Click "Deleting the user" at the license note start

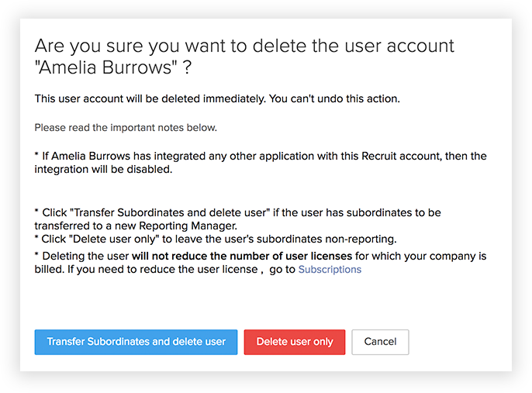[85, 256]
